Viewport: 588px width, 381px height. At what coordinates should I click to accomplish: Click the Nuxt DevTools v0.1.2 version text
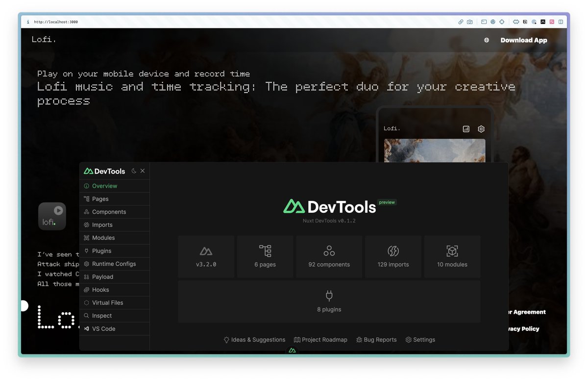click(329, 221)
